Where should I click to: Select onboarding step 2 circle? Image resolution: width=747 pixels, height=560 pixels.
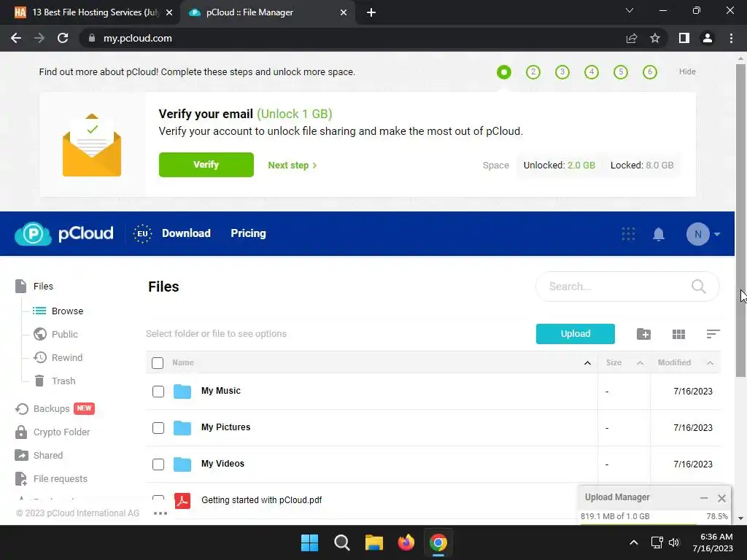533,72
